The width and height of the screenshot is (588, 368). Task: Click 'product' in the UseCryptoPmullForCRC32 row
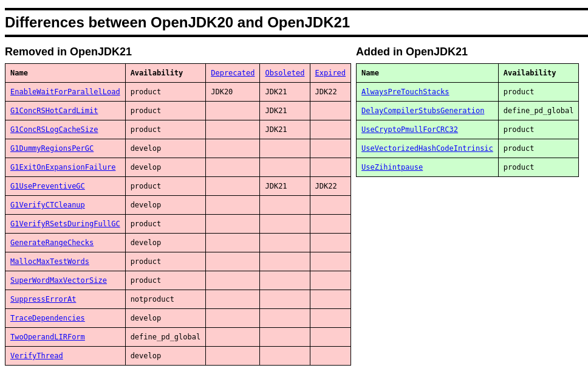click(x=519, y=129)
